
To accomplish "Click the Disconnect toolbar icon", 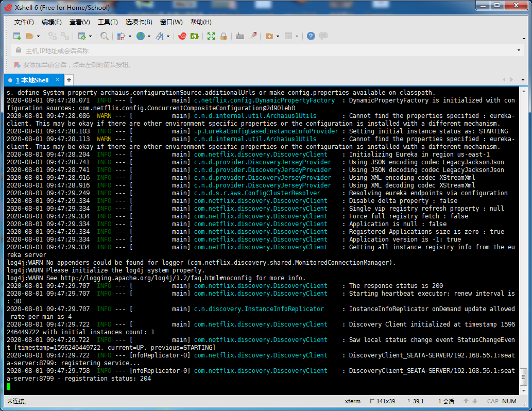I will coord(52,37).
